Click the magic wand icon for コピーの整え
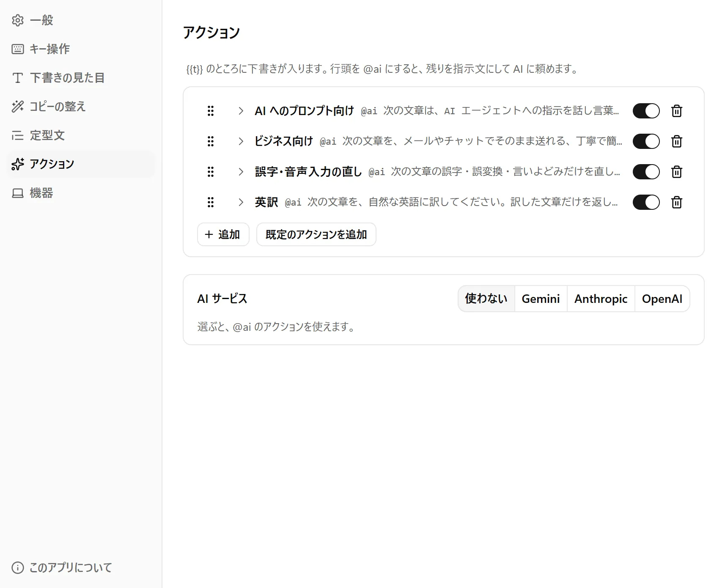The width and height of the screenshot is (725, 588). (18, 107)
